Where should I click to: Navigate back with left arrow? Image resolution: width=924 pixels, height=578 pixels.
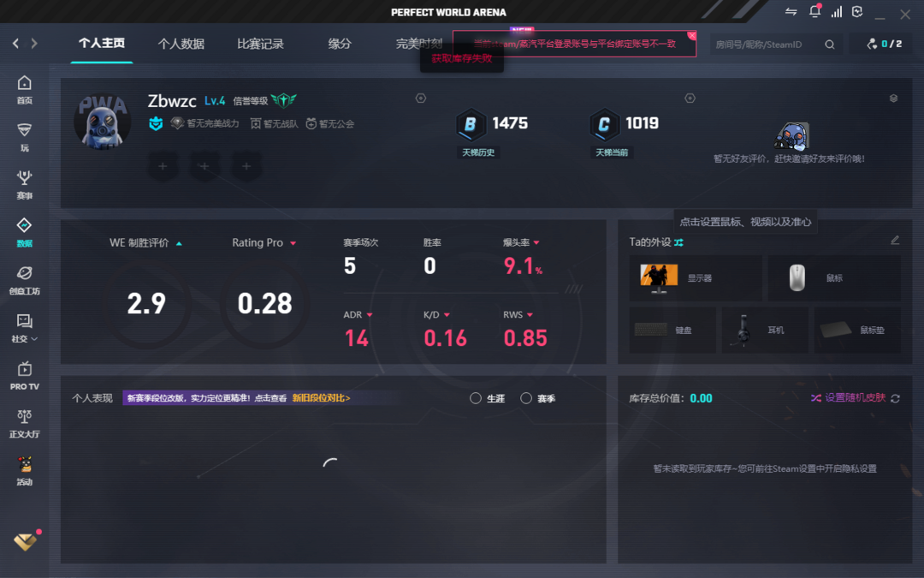16,43
